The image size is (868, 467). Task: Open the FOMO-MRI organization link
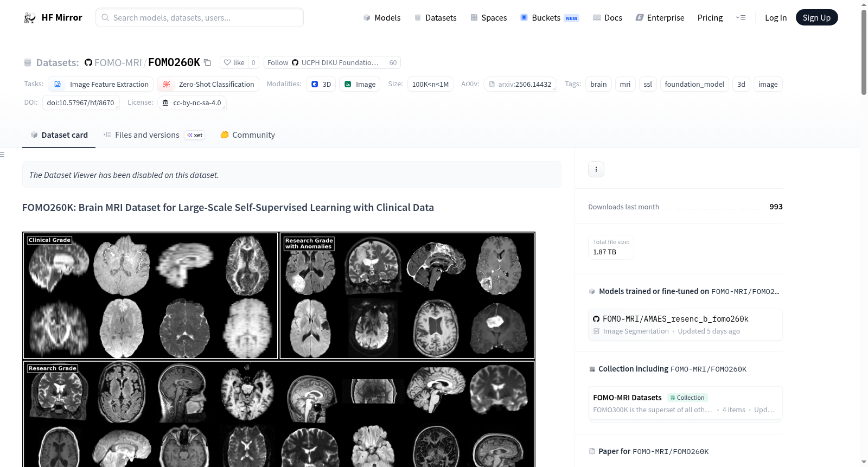[x=118, y=62]
